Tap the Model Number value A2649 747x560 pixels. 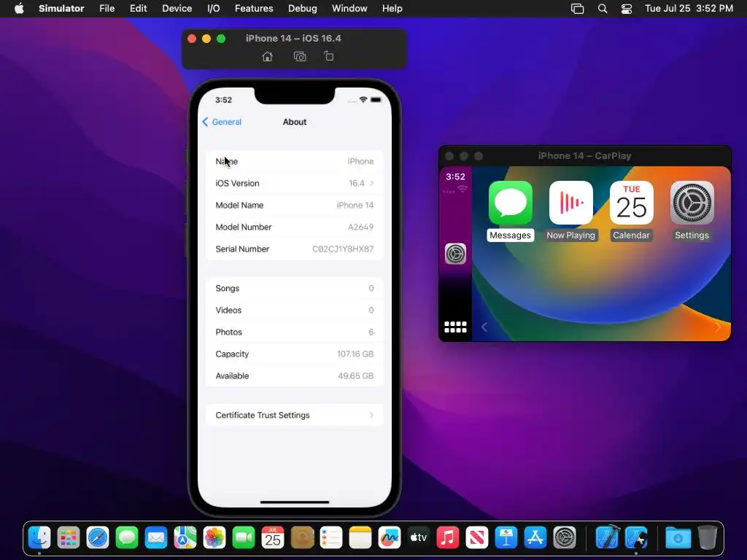[360, 227]
